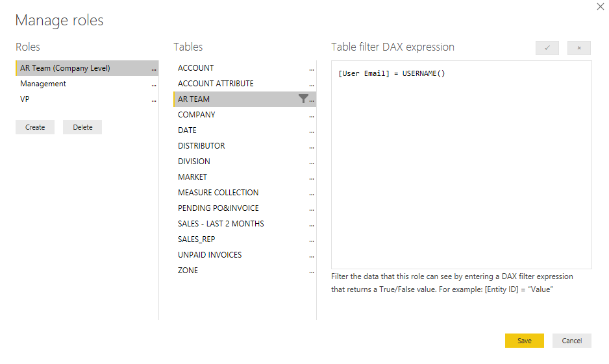Select the DISTRIBUTOR table
The width and height of the screenshot is (609, 364).
(x=201, y=146)
